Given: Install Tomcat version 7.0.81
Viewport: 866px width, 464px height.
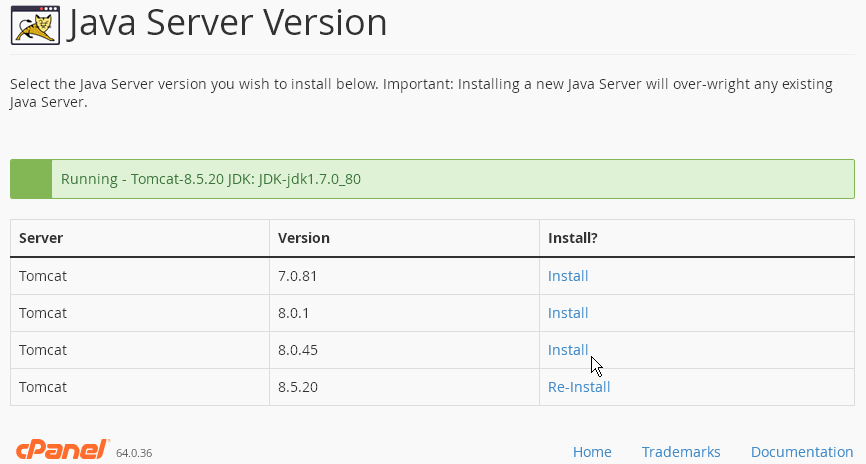Looking at the screenshot, I should coord(568,276).
